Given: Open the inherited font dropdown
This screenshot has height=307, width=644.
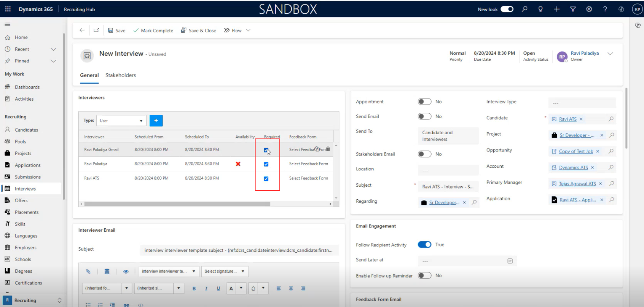Looking at the screenshot, I should pyautogui.click(x=107, y=288).
